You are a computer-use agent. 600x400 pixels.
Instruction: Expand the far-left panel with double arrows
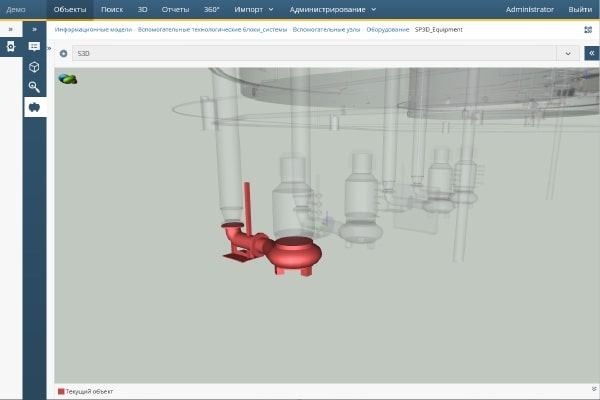tap(11, 30)
